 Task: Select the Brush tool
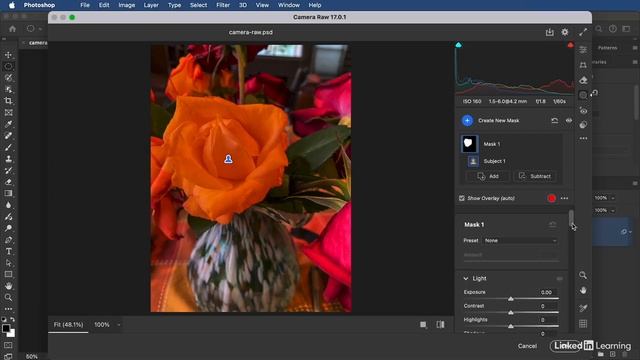(8, 147)
